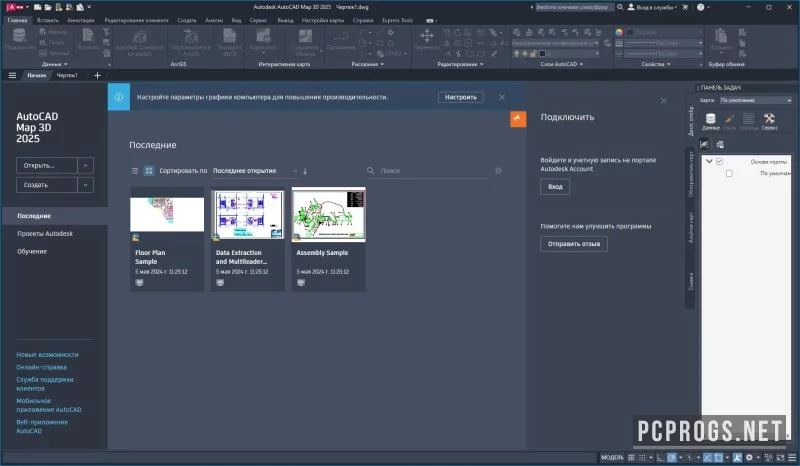
Task: Click the Вход sign-in button
Action: coord(555,187)
